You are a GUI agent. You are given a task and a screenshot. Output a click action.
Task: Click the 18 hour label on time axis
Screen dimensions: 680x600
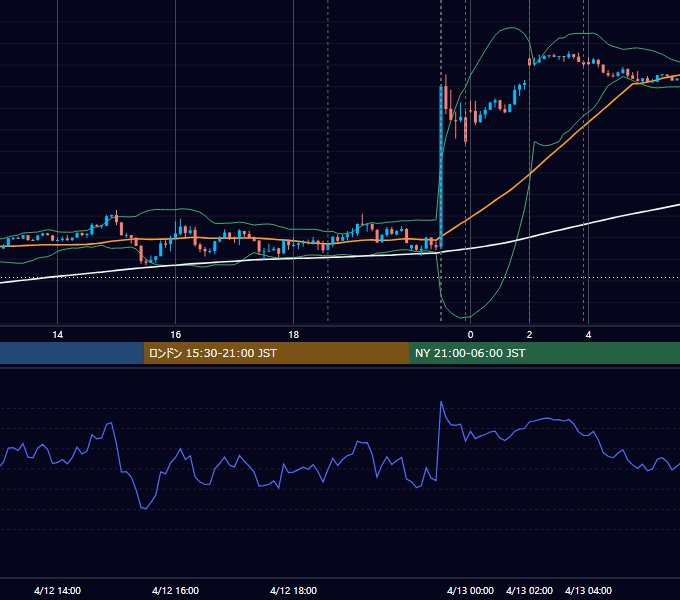[x=294, y=335]
